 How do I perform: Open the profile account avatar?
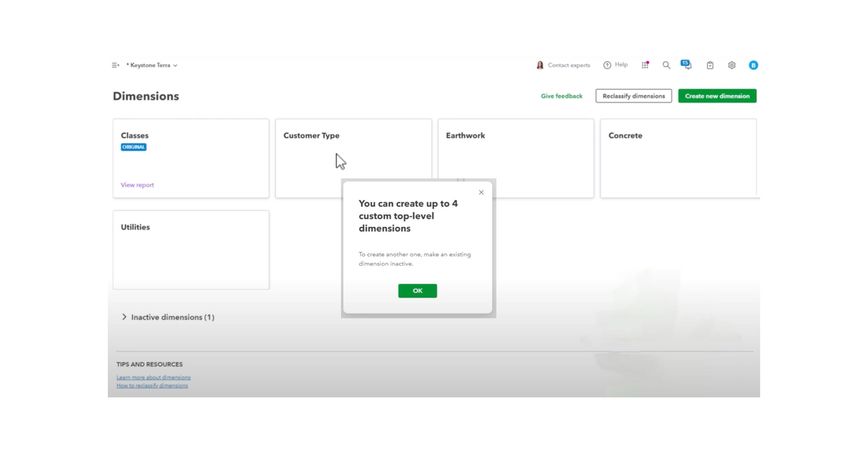[x=754, y=65]
